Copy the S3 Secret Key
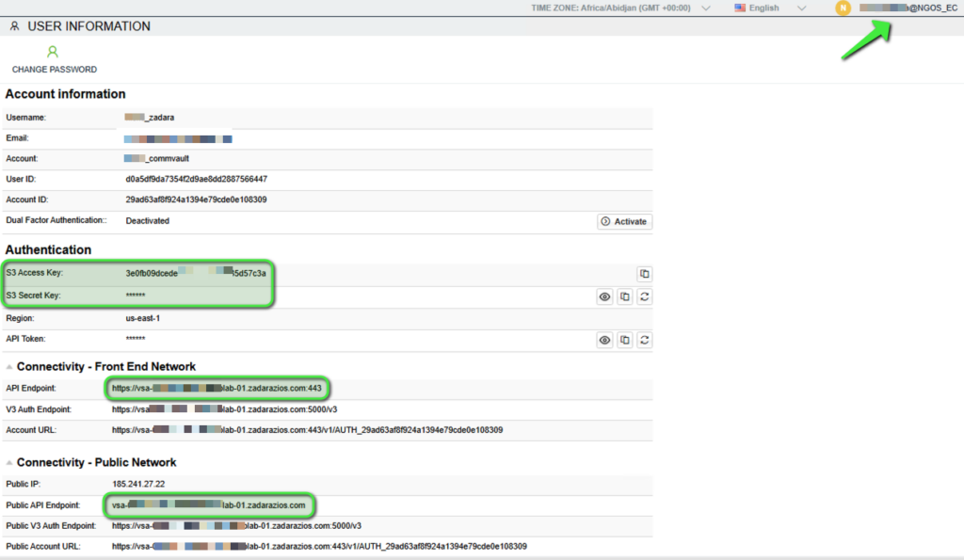 tap(625, 296)
